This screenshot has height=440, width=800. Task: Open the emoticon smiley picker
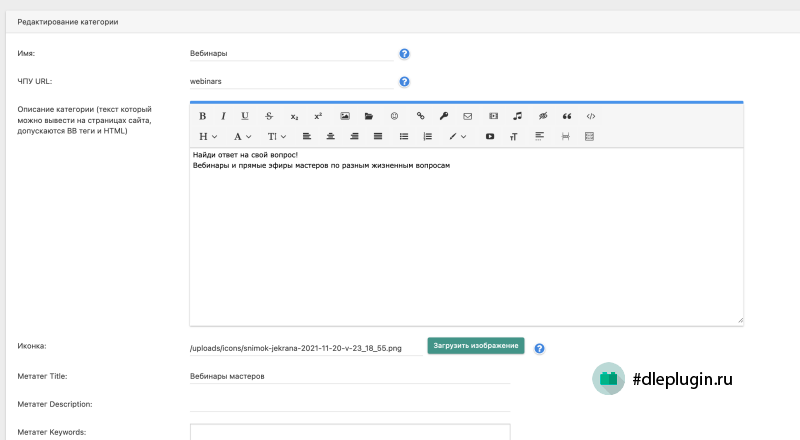coord(394,116)
